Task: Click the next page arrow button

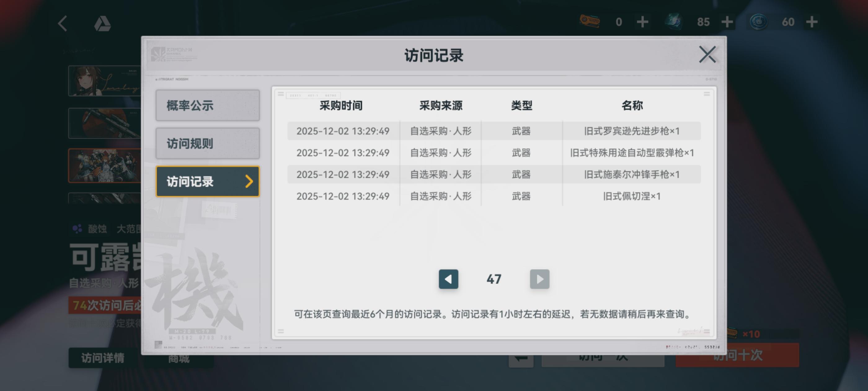Action: pyautogui.click(x=539, y=279)
